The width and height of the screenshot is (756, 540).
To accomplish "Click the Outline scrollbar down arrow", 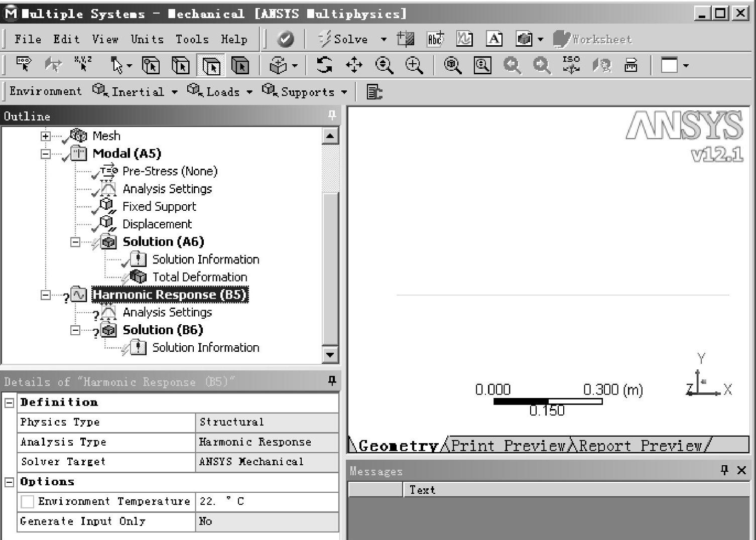I will point(330,355).
